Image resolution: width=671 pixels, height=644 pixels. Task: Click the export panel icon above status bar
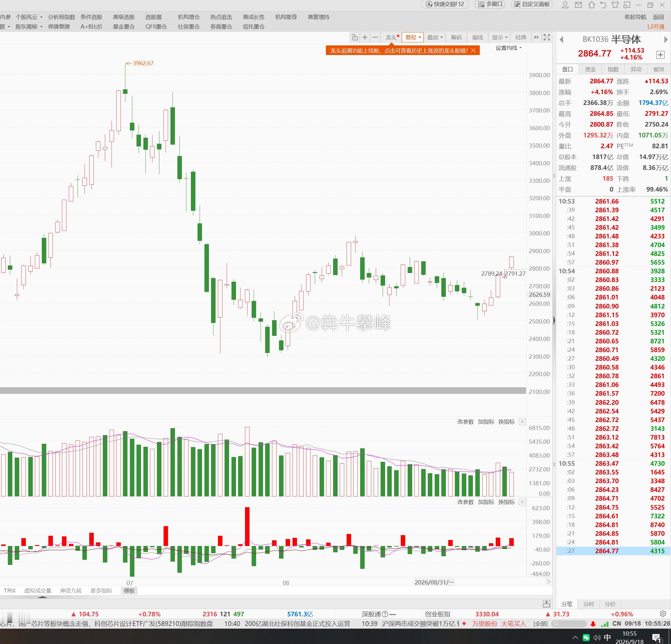pyautogui.click(x=546, y=604)
